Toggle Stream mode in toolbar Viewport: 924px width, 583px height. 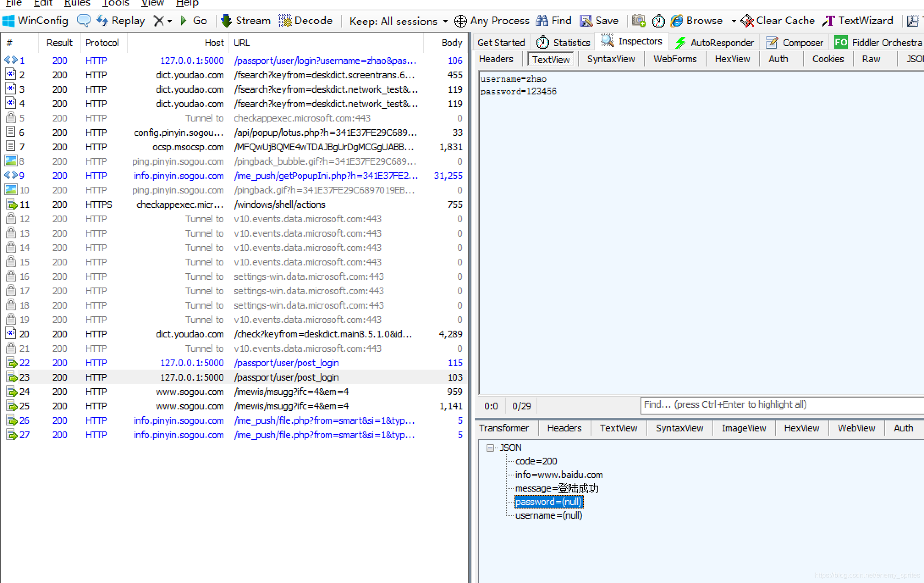point(245,21)
